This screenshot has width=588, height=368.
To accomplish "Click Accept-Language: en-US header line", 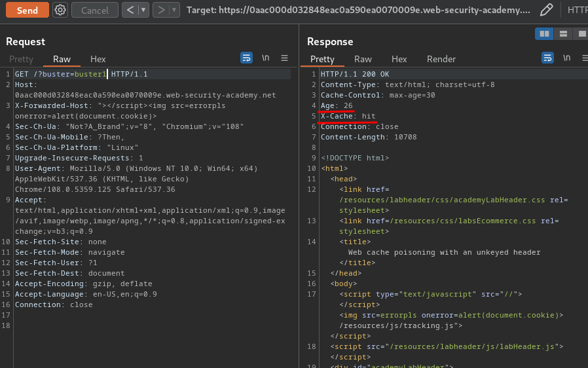I will (x=86, y=295).
